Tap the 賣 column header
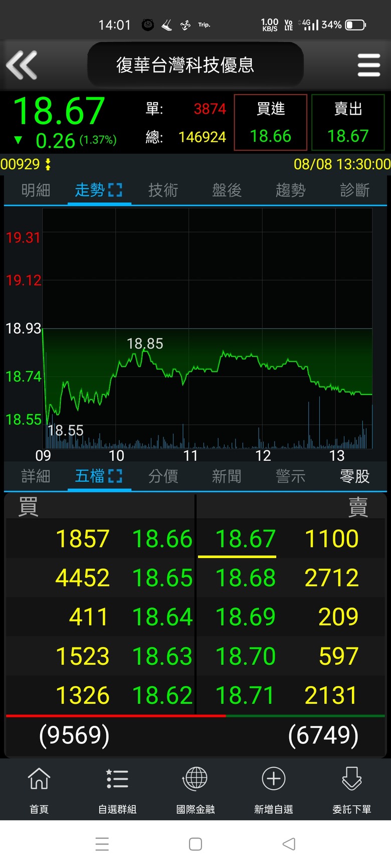Screen dimensions: 391x868 click(x=358, y=506)
